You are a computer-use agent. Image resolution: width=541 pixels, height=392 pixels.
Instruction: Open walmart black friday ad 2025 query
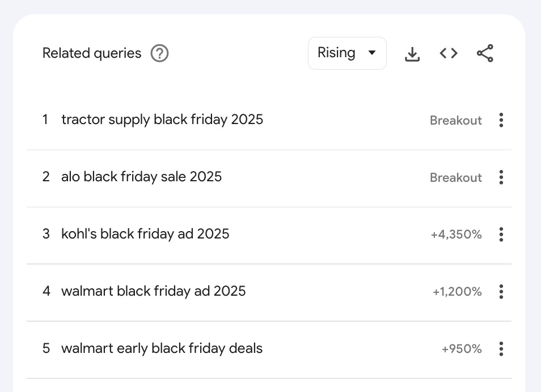coord(153,291)
